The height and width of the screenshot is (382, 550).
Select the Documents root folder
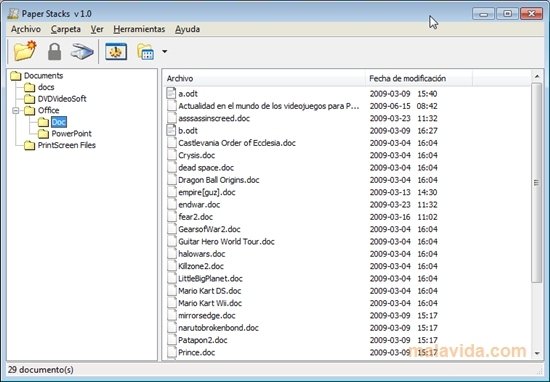pyautogui.click(x=43, y=76)
